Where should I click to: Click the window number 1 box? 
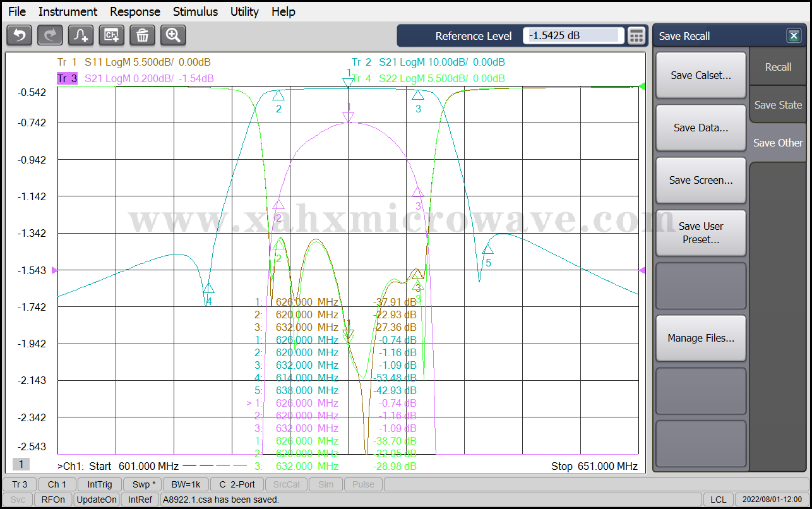click(21, 465)
